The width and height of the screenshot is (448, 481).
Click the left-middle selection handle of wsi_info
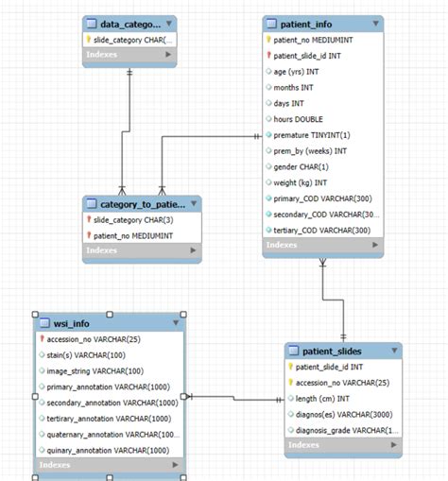click(x=35, y=396)
